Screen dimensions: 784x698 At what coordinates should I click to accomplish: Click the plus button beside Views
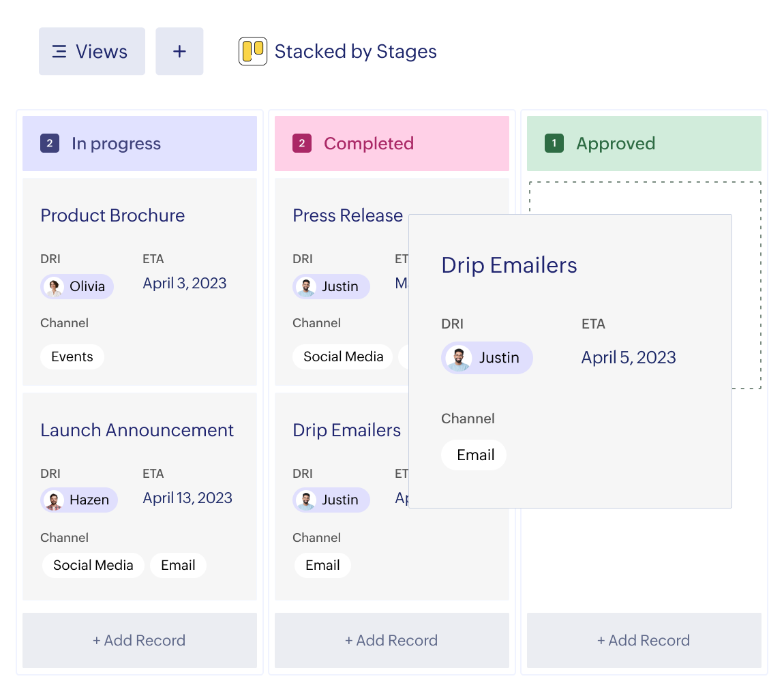pyautogui.click(x=179, y=51)
